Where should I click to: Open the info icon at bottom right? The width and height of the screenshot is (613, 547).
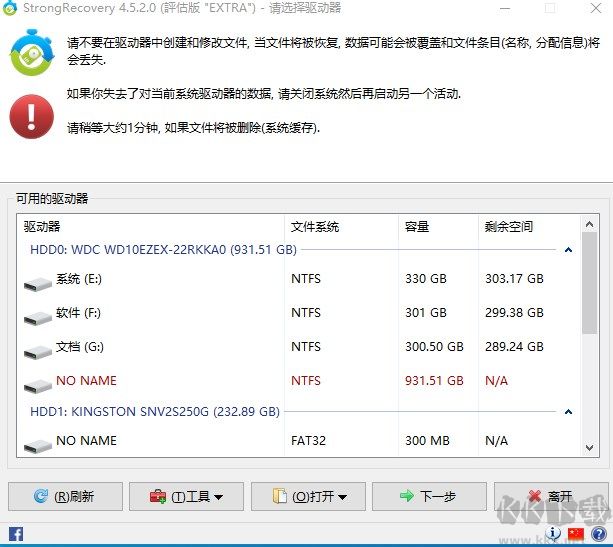click(553, 533)
